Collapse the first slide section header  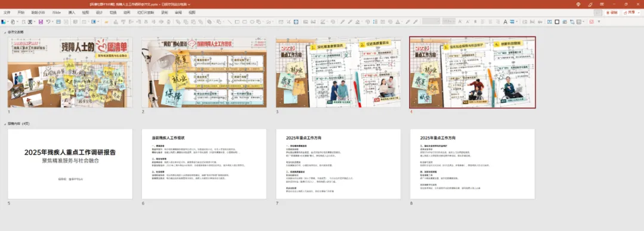click(5, 32)
